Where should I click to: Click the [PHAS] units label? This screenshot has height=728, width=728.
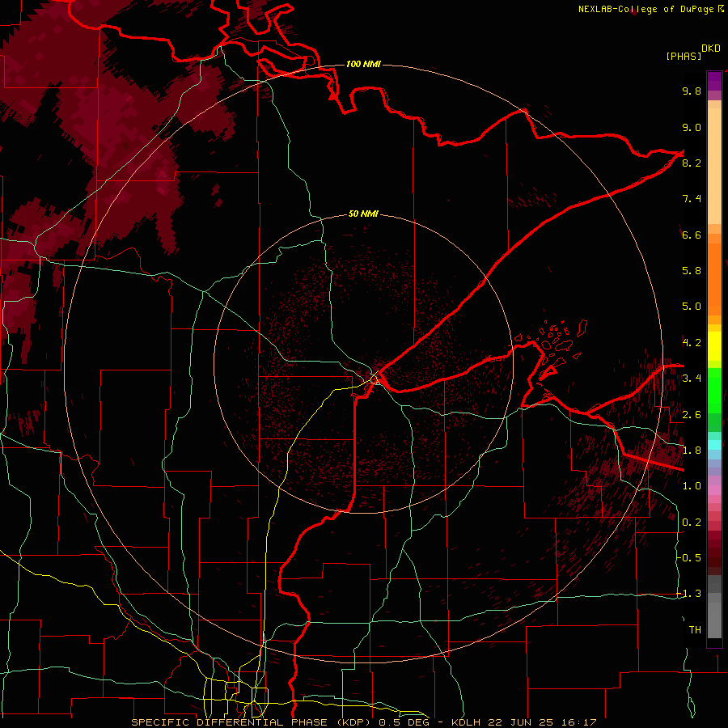684,56
